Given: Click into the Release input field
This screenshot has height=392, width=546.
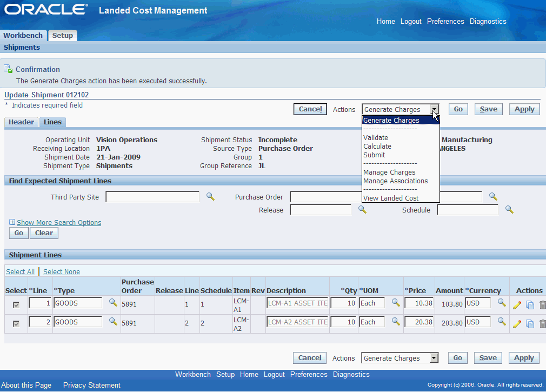Looking at the screenshot, I should 321,210.
